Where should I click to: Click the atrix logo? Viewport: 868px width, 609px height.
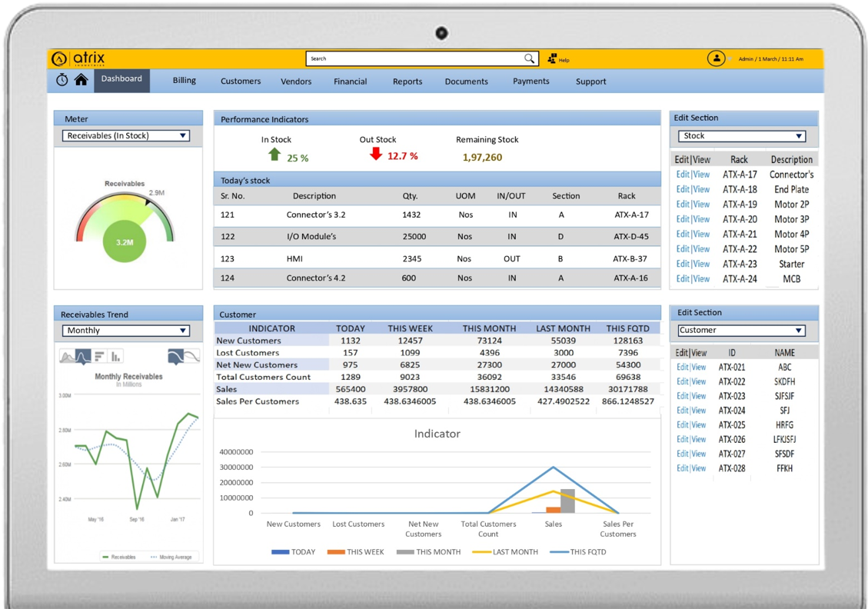78,58
